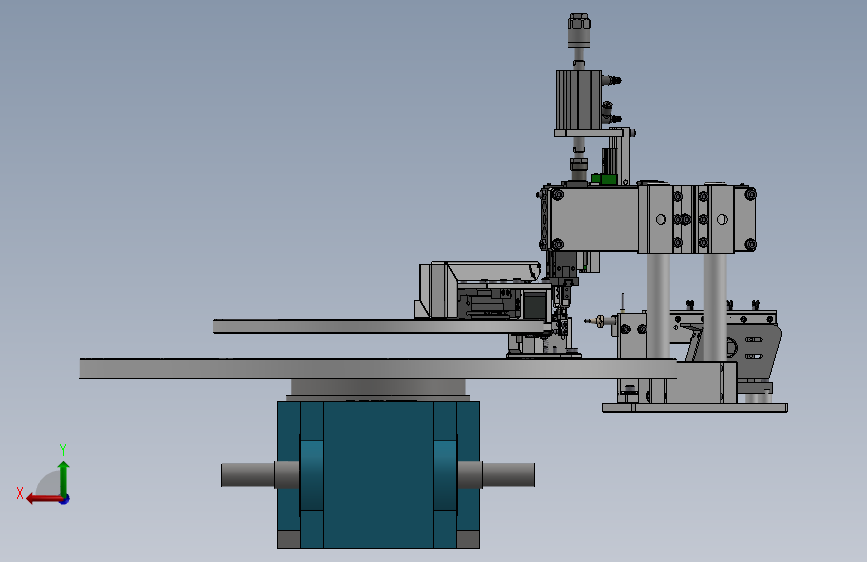
Task: Select the right vertical support column
Action: click(x=715, y=307)
